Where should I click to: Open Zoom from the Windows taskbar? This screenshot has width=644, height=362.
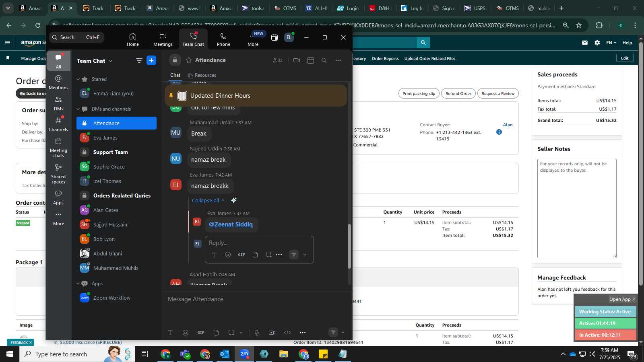click(244, 354)
